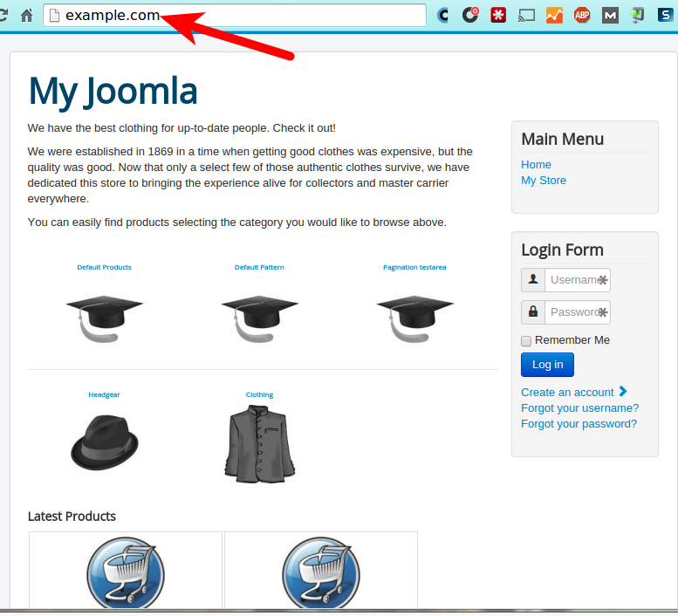Focus the Username input field
Image resolution: width=678 pixels, height=616 pixels.
pyautogui.click(x=578, y=280)
